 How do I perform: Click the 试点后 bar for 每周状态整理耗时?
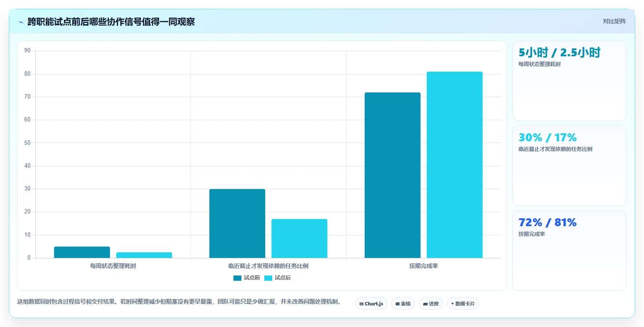[x=144, y=255]
